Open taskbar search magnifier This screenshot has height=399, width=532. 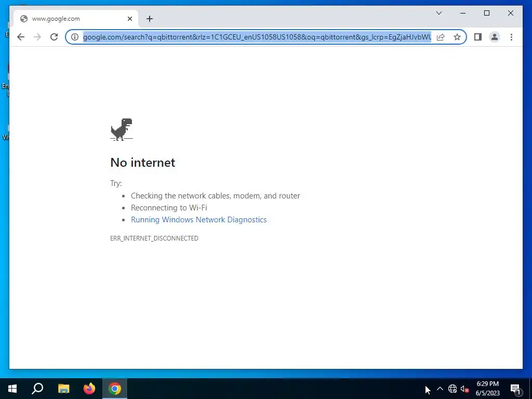click(37, 389)
